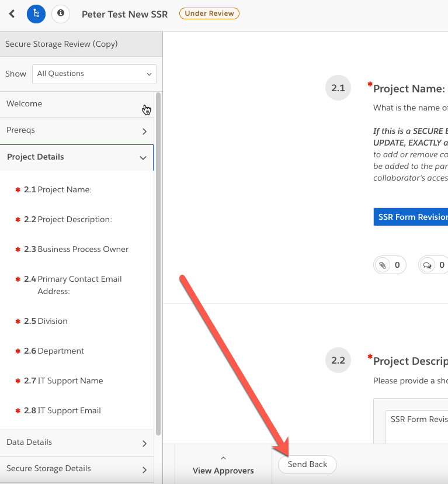Jump to 2.1 Project Name question
448x484 pixels.
(x=58, y=189)
